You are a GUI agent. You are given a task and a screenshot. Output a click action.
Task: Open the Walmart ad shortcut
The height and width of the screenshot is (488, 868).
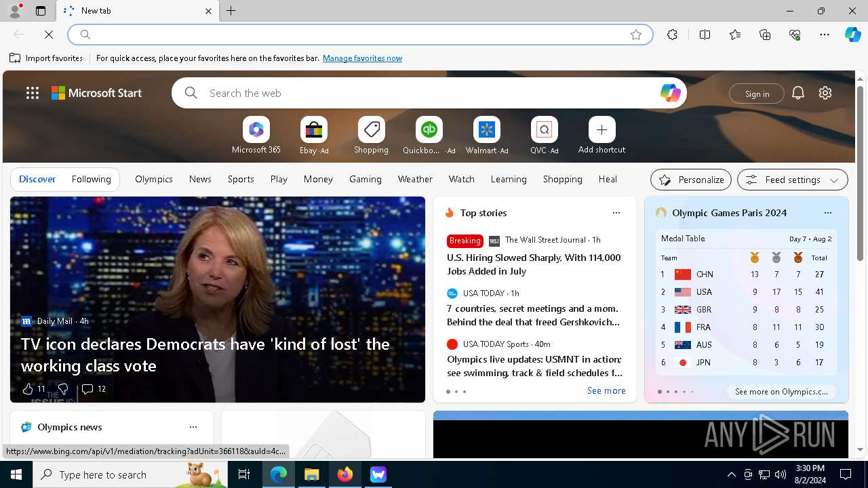coord(486,136)
